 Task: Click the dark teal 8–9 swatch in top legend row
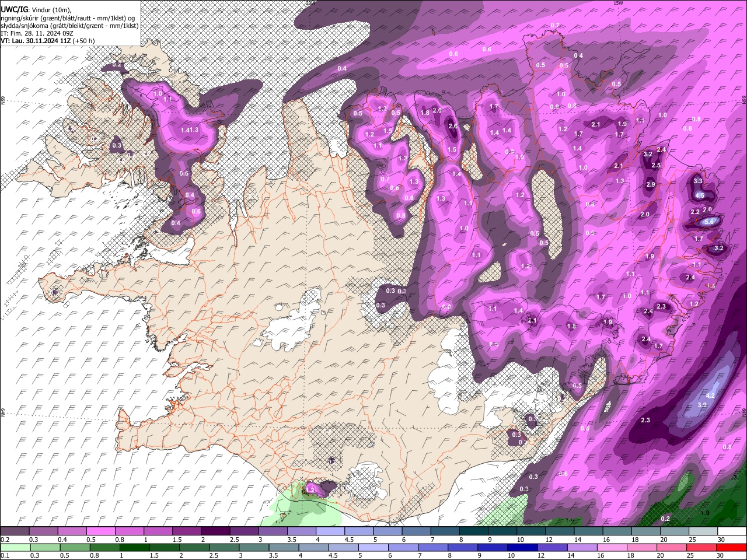tap(474, 531)
